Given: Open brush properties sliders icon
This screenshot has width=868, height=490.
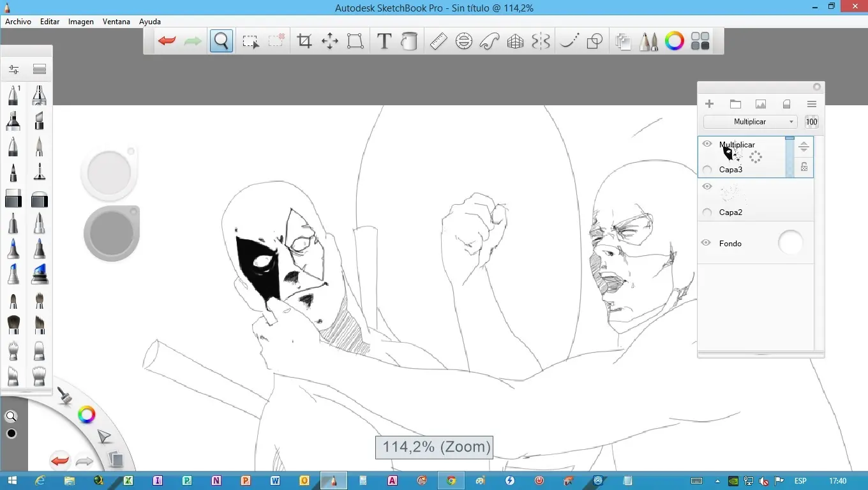Looking at the screenshot, I should tap(14, 69).
